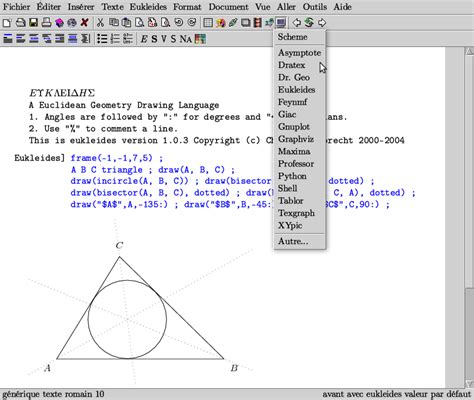Screen dimensions: 474x400
Task: Open the Aller menu
Action: 286,7
